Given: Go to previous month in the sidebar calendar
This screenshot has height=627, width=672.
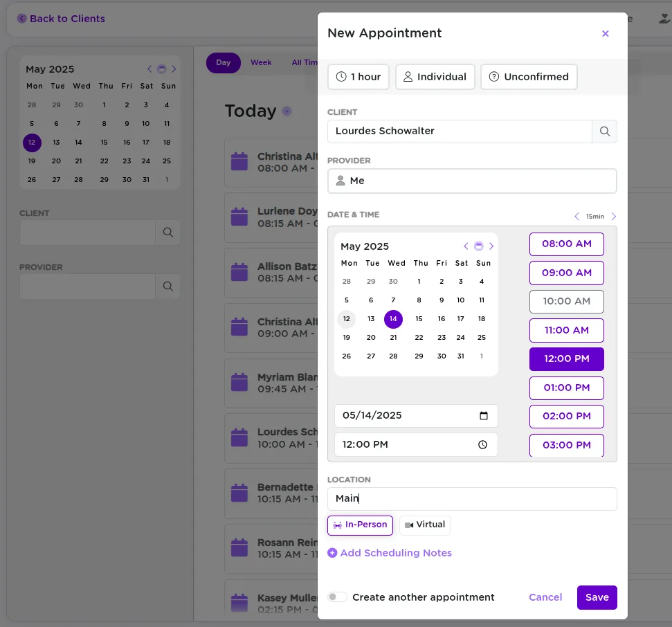Looking at the screenshot, I should click(149, 69).
